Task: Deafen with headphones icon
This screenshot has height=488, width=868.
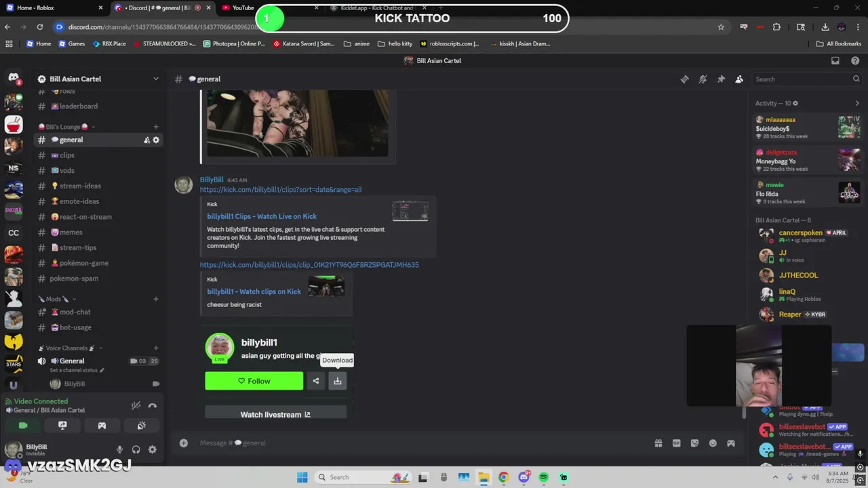Action: click(136, 449)
